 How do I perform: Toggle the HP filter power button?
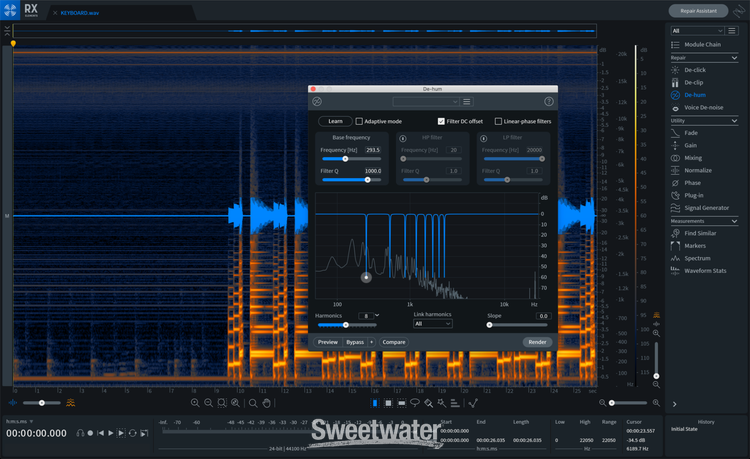[403, 139]
